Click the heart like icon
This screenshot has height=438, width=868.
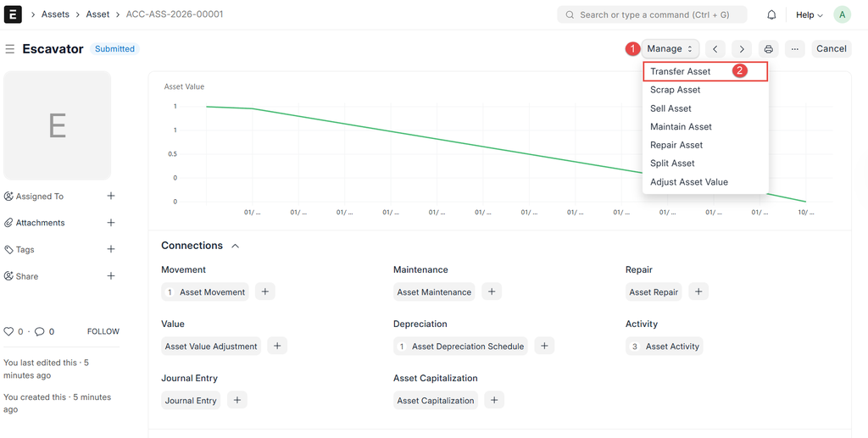coord(8,331)
